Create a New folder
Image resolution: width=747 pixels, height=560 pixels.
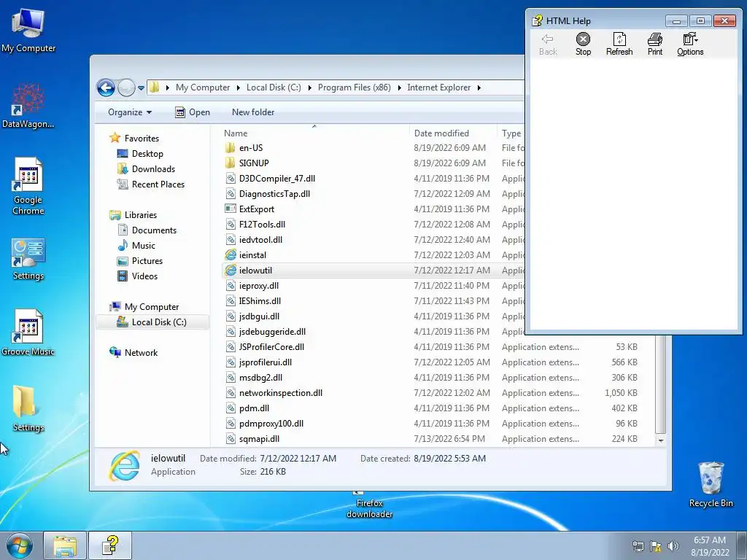pos(253,112)
